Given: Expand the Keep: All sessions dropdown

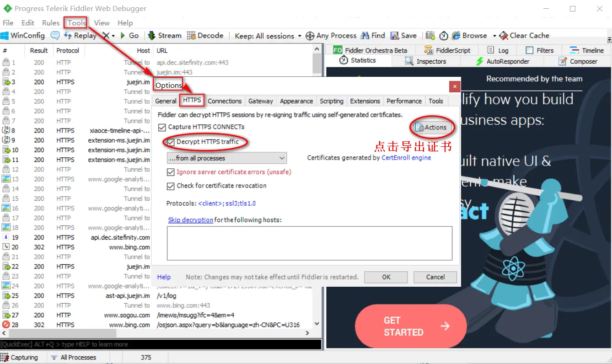Looking at the screenshot, I should (268, 36).
